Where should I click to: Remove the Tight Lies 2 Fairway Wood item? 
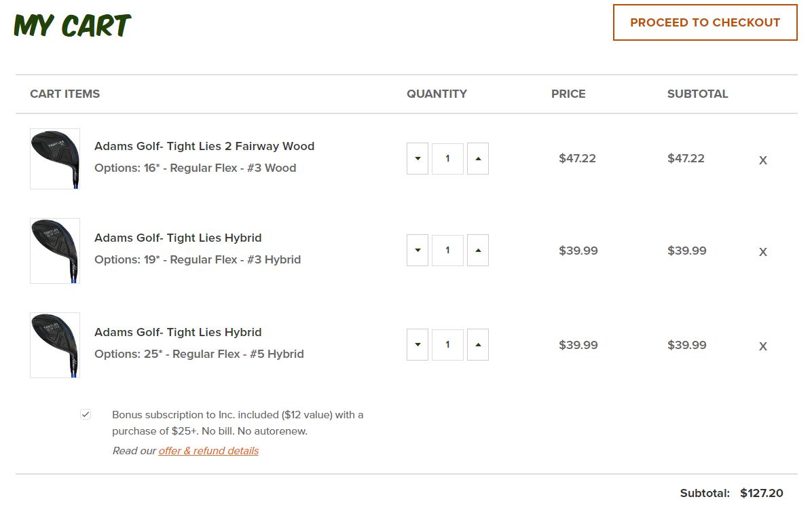pos(762,160)
